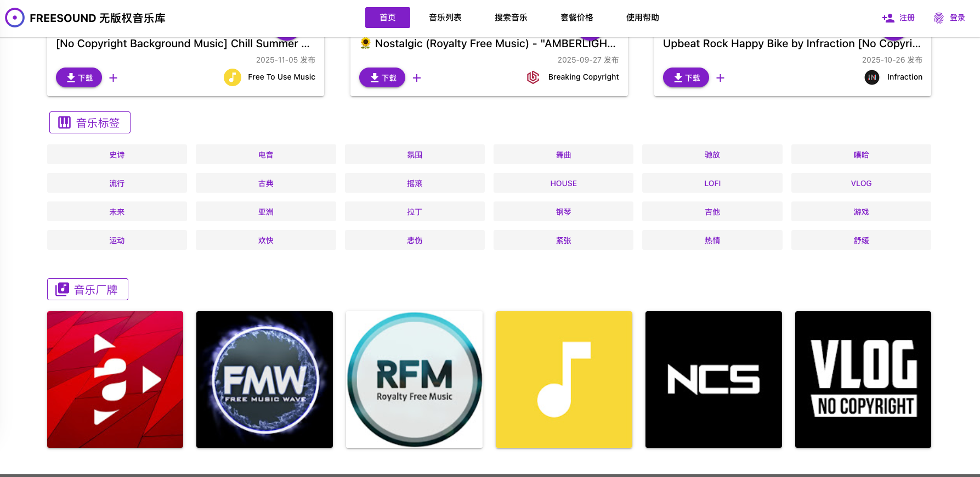Open the VLOG No Copyright label

pyautogui.click(x=863, y=379)
